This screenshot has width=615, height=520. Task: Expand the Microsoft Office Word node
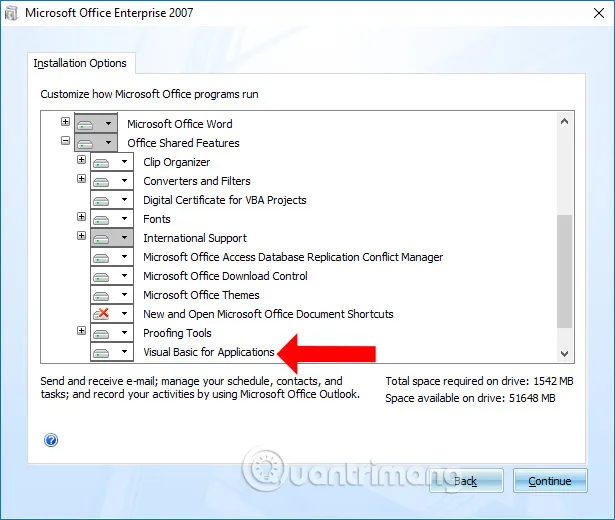(66, 122)
